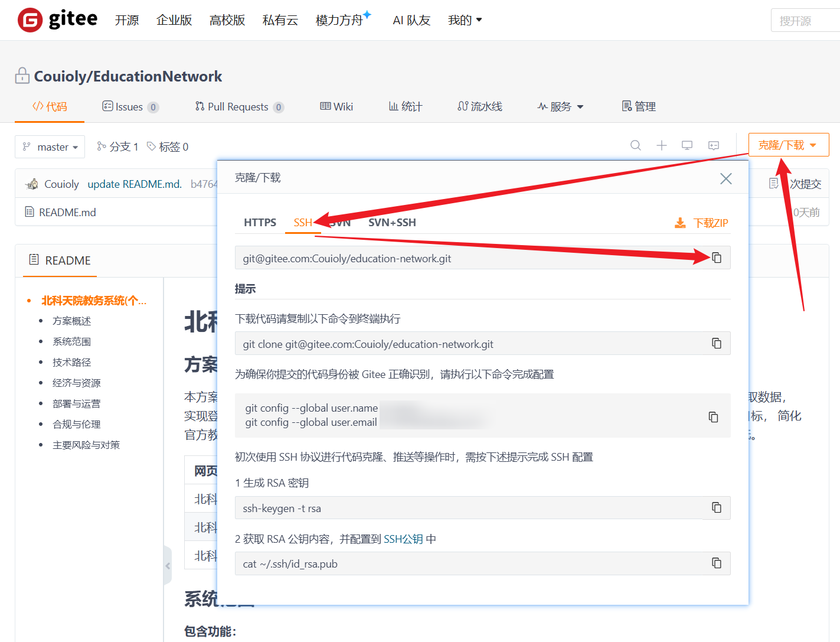840x642 pixels.
Task: Open Couioly author link in commit row
Action: click(x=61, y=184)
